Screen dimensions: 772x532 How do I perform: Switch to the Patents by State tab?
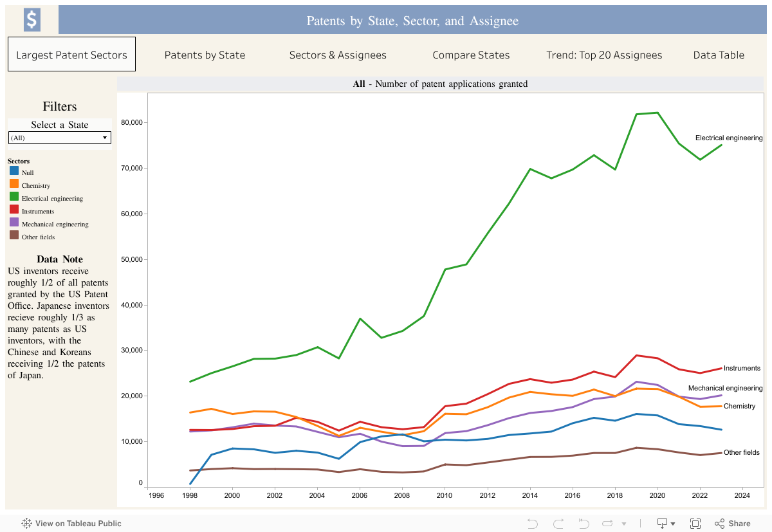205,55
